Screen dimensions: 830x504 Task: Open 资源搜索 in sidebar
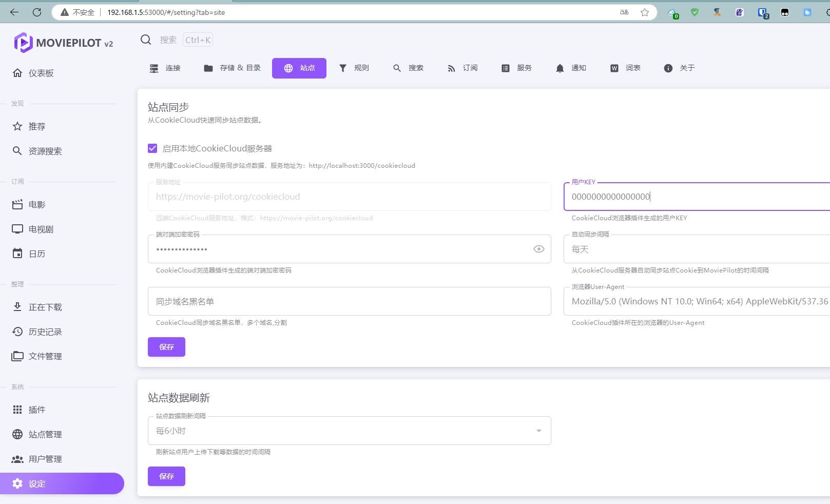(x=37, y=151)
